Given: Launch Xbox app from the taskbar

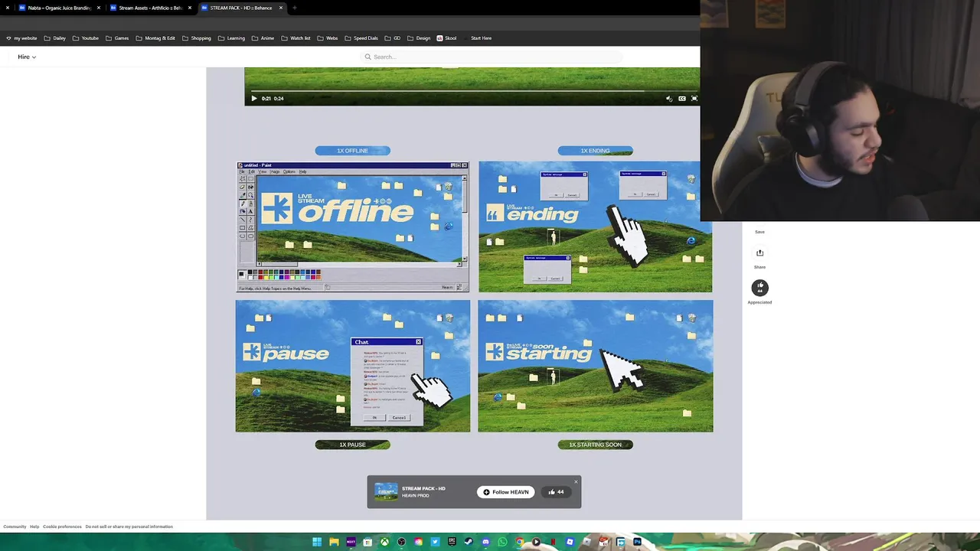Looking at the screenshot, I should tap(384, 542).
